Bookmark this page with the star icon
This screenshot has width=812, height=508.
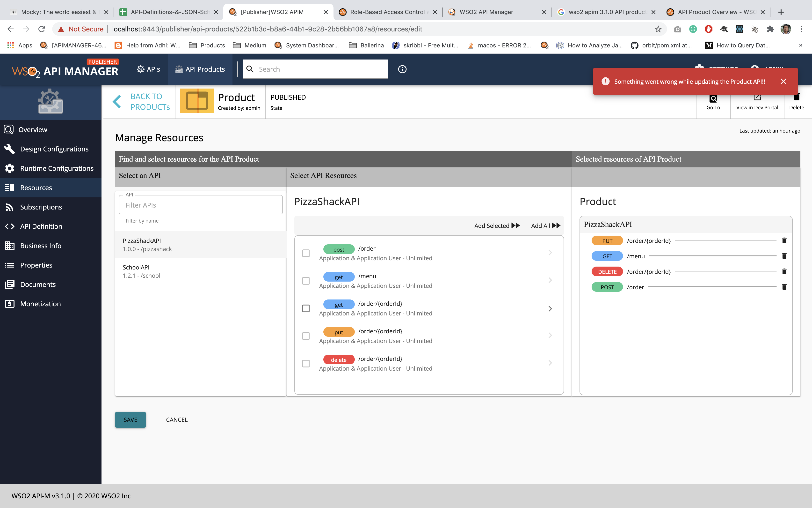coord(658,29)
